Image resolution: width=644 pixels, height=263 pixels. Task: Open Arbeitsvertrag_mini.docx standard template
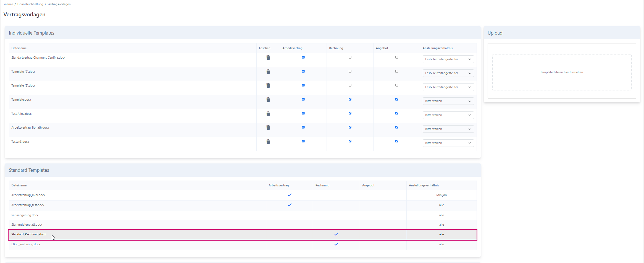pyautogui.click(x=28, y=195)
